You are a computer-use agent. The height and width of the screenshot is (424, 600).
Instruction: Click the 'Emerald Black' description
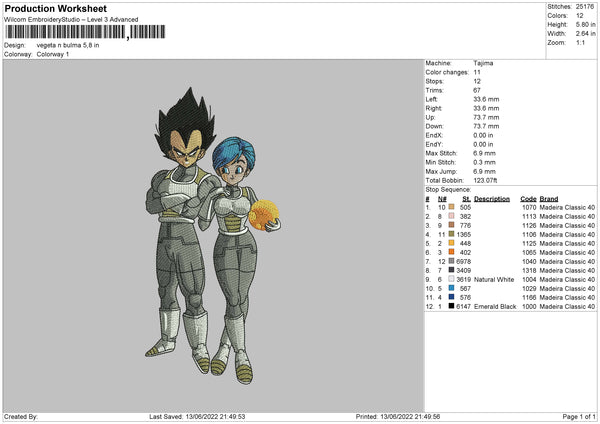pyautogui.click(x=495, y=307)
